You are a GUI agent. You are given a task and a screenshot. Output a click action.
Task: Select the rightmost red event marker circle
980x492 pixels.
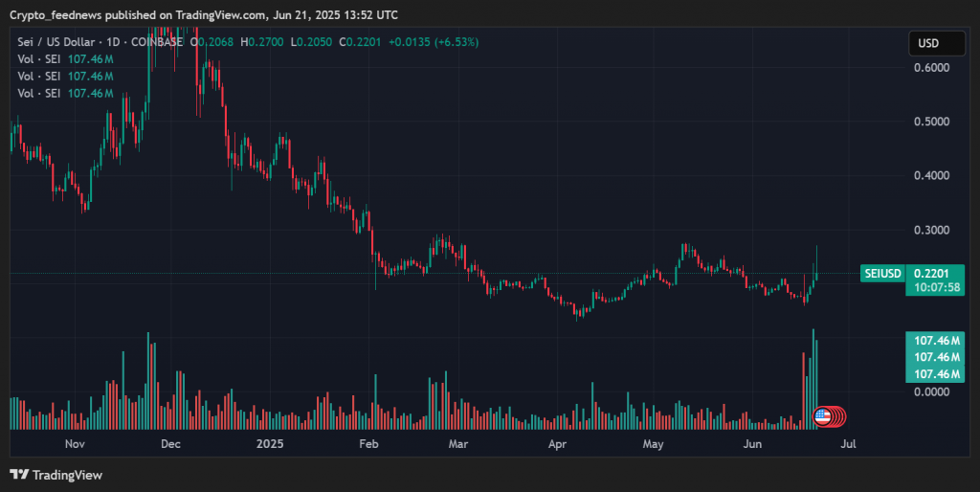[841, 417]
